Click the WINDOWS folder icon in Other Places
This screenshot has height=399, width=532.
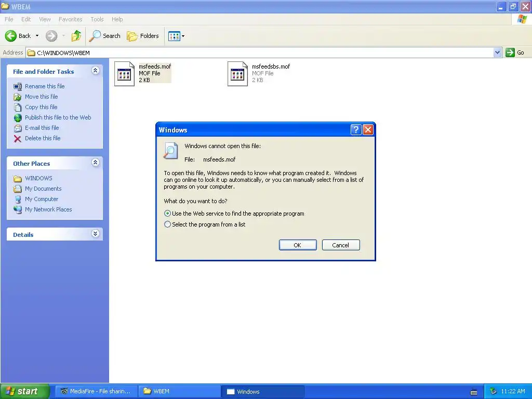18,179
